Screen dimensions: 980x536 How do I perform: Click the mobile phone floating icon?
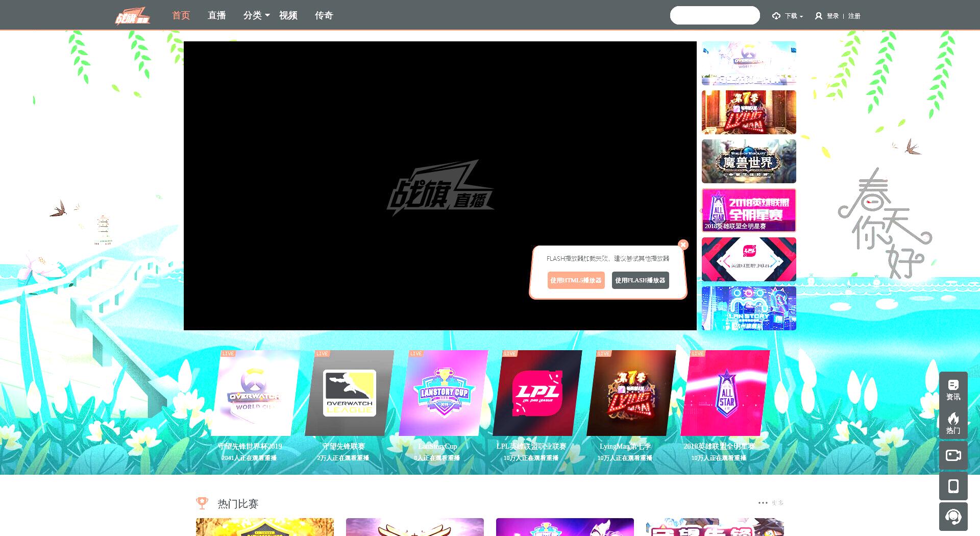953,486
